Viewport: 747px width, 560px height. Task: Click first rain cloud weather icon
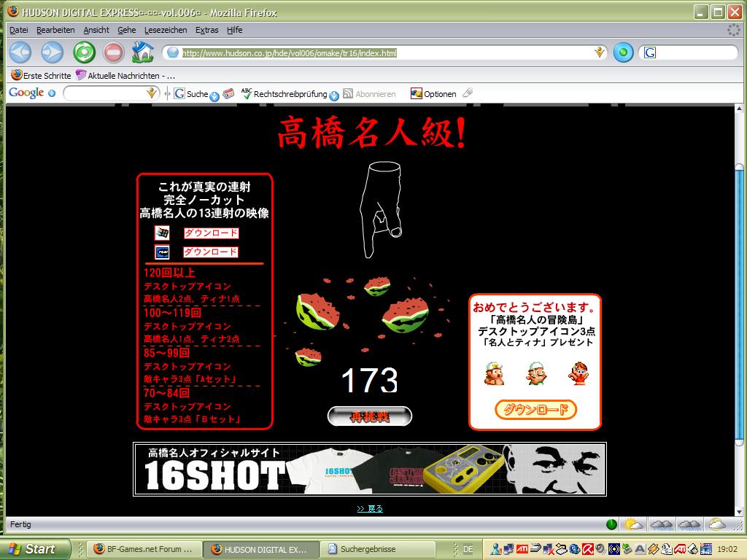coord(661,524)
